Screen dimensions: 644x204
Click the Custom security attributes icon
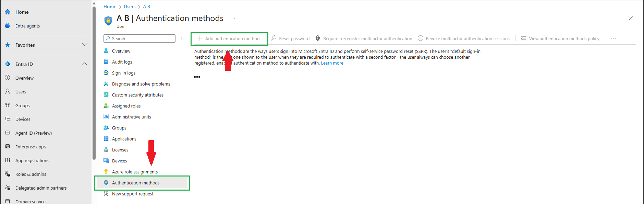[106, 95]
